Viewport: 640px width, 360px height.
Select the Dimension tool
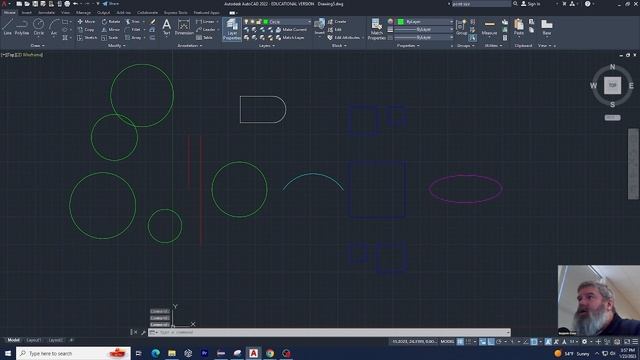click(184, 27)
